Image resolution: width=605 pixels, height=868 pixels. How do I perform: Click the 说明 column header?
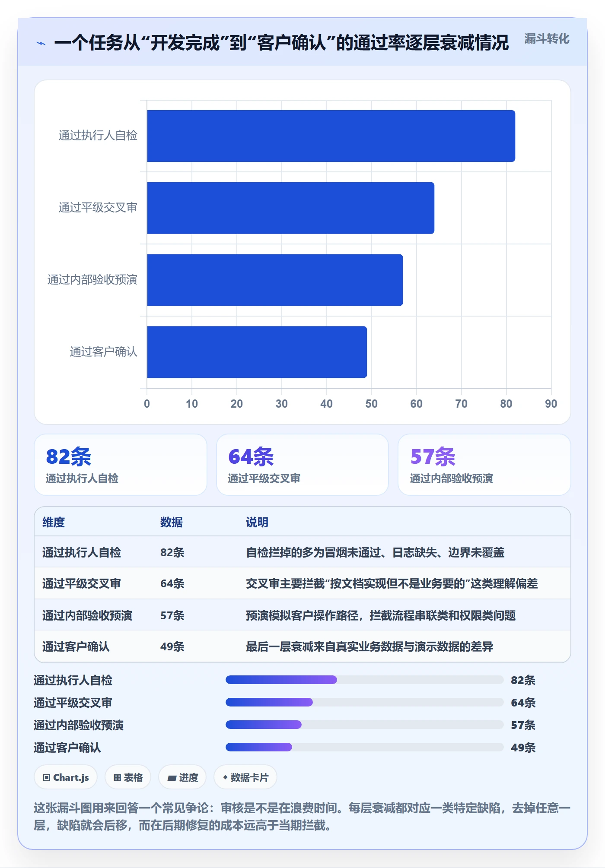[x=257, y=522]
